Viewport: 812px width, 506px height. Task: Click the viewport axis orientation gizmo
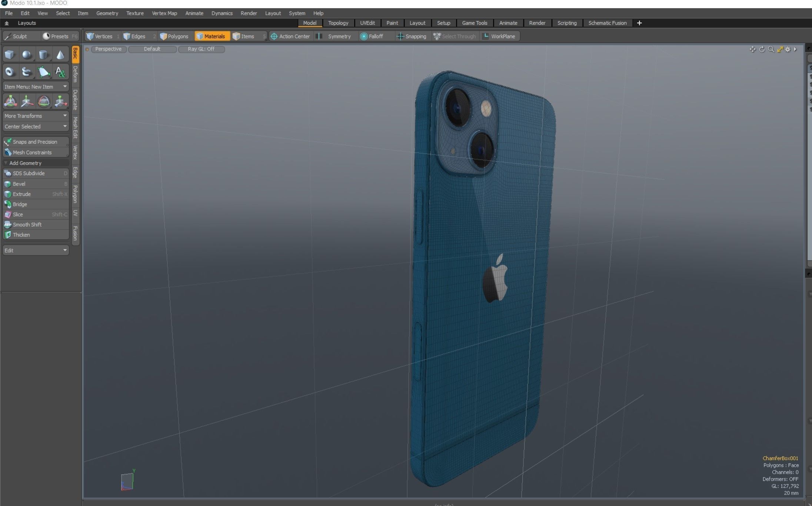point(127,480)
